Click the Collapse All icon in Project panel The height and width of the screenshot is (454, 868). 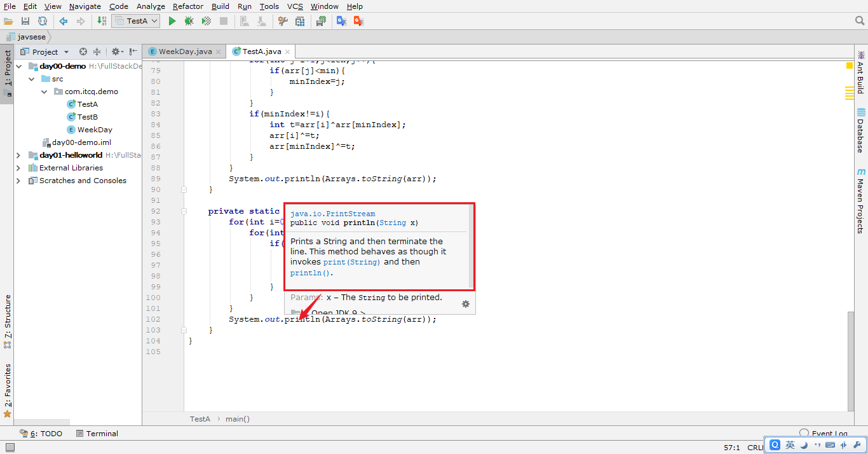[x=97, y=52]
